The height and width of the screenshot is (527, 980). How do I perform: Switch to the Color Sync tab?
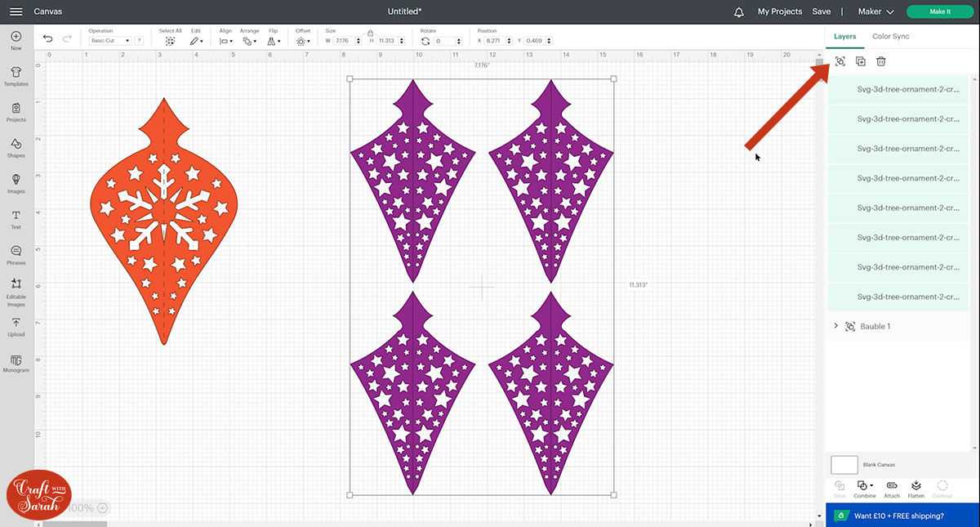[890, 37]
